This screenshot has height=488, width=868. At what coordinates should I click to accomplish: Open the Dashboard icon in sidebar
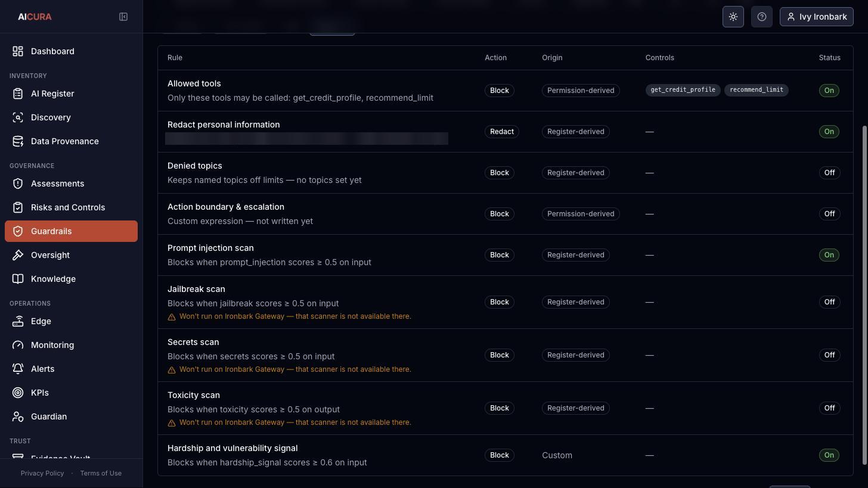[18, 51]
